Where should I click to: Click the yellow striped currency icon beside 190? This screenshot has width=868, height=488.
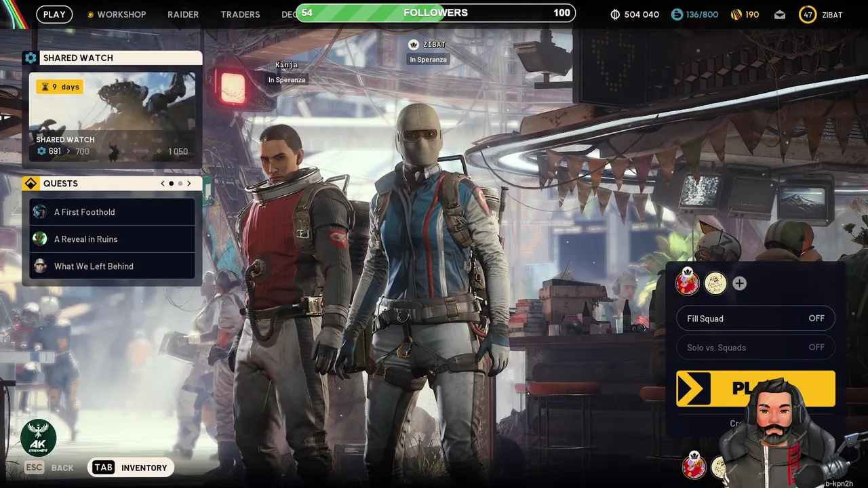pyautogui.click(x=736, y=14)
